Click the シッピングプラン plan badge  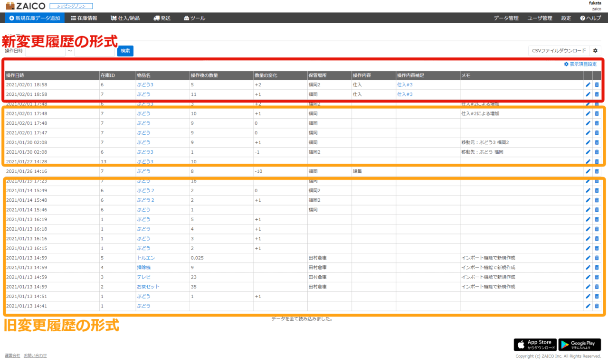pos(71,6)
